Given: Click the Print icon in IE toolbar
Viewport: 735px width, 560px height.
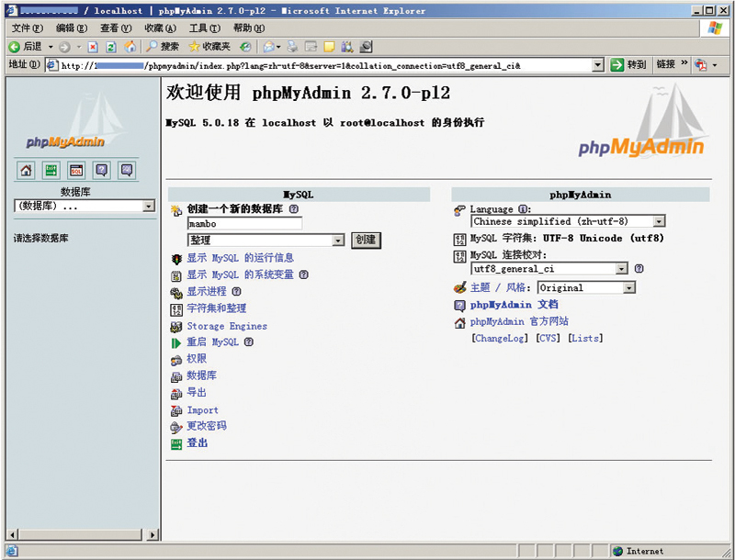Looking at the screenshot, I should coord(292,46).
